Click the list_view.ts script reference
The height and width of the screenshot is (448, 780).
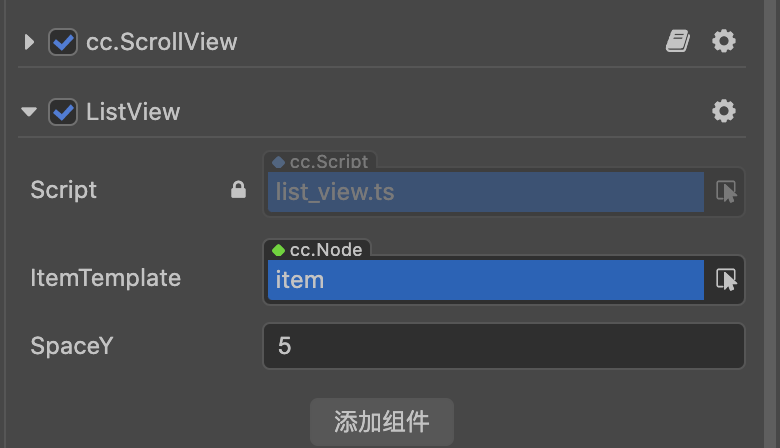tap(485, 192)
